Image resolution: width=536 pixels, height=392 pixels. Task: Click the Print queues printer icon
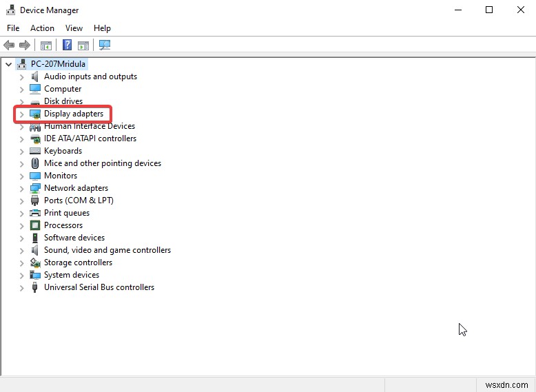tap(35, 214)
